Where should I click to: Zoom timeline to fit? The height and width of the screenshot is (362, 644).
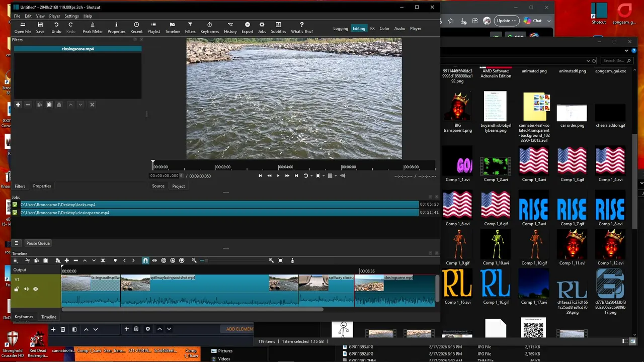[x=280, y=260]
